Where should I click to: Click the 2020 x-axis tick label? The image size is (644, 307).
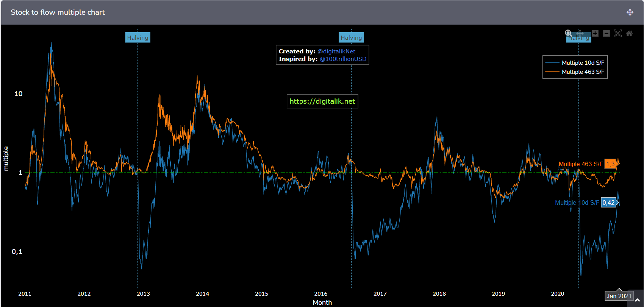558,294
